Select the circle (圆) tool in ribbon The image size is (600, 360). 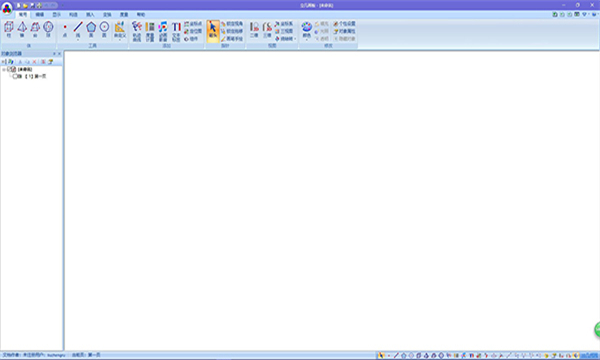point(104,30)
